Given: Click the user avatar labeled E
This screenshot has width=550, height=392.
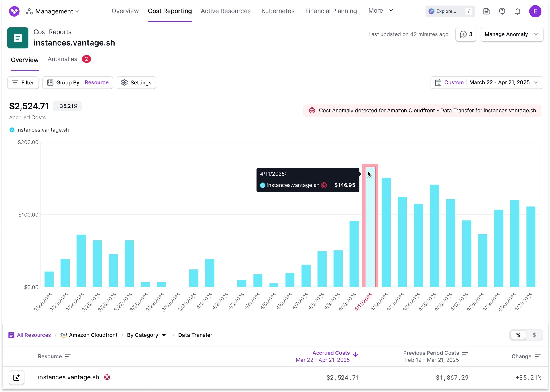Looking at the screenshot, I should point(535,11).
